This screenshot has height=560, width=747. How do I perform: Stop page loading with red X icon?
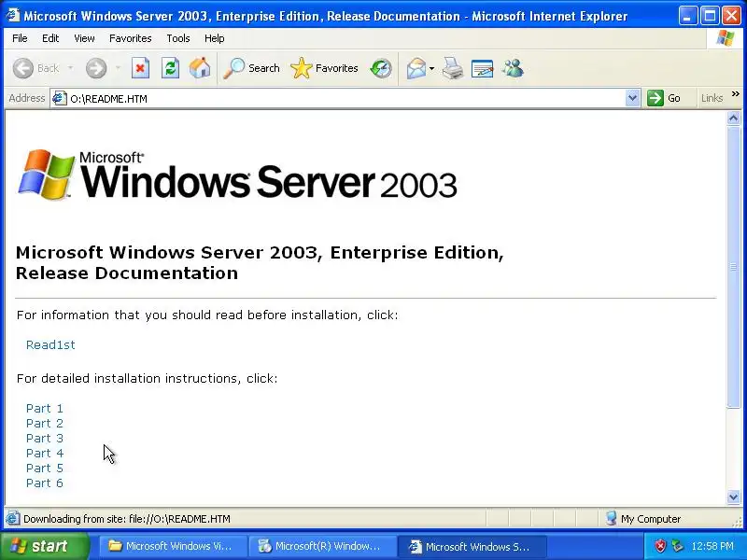tap(140, 68)
